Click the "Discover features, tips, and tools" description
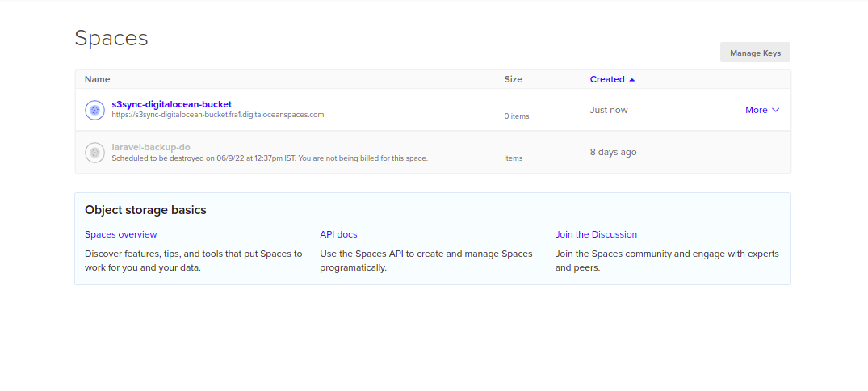Image resolution: width=868 pixels, height=391 pixels. point(194,261)
